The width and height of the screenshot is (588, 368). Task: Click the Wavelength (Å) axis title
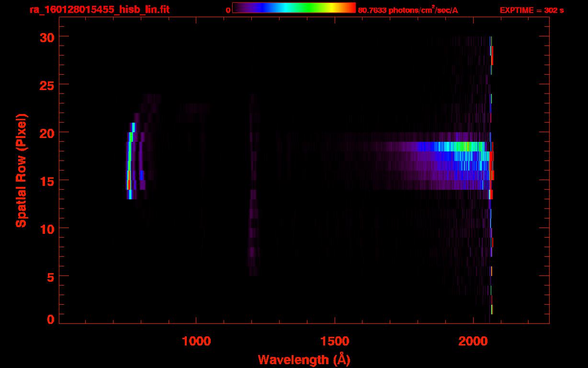304,359
